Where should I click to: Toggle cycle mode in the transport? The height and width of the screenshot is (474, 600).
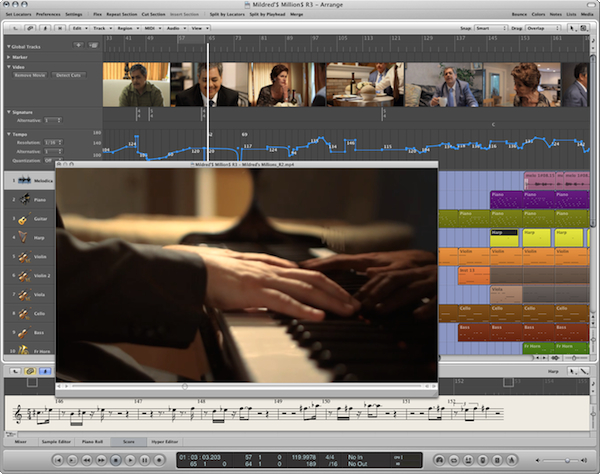(454, 460)
